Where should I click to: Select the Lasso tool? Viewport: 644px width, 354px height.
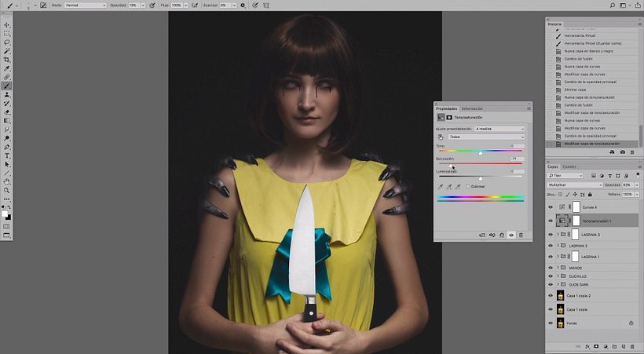click(6, 42)
